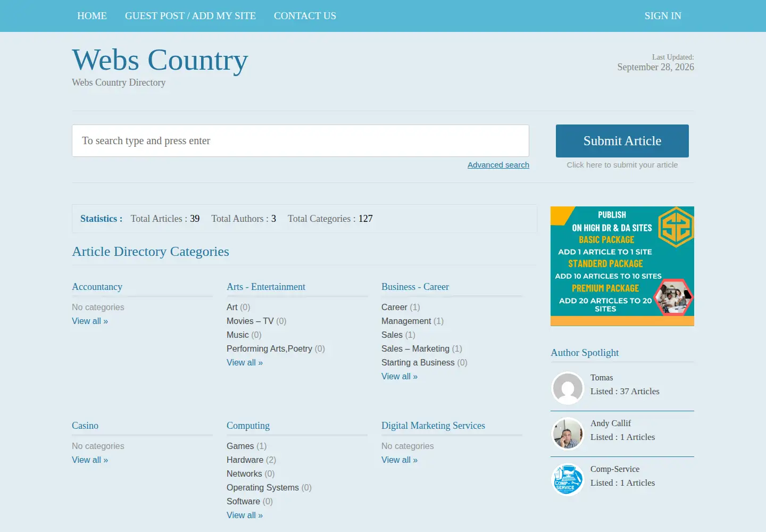Open Guest Post / Add My Site

(x=190, y=16)
